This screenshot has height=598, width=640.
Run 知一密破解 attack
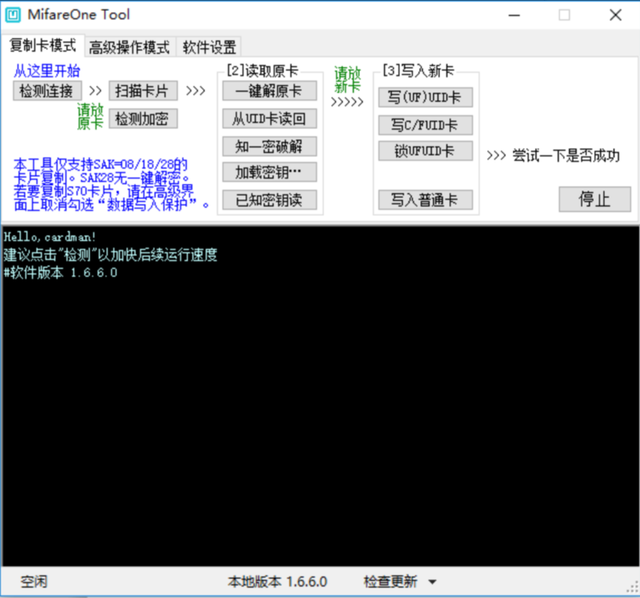[x=269, y=146]
